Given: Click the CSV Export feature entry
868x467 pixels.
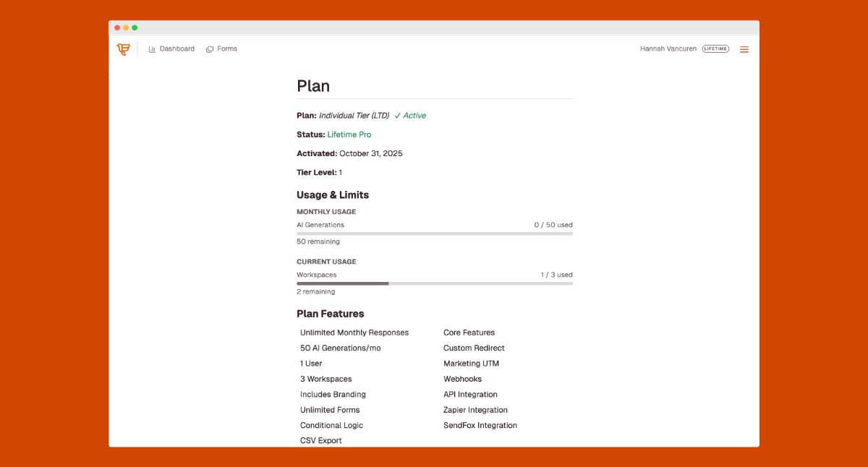Looking at the screenshot, I should point(321,440).
